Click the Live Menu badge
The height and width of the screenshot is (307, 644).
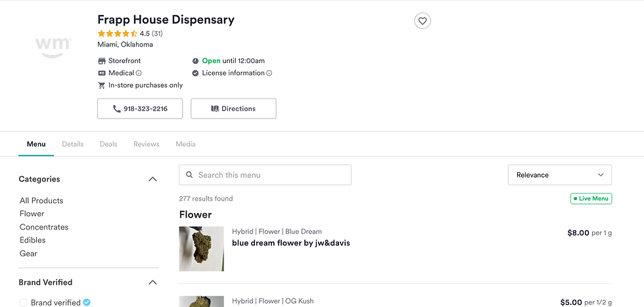[591, 199]
